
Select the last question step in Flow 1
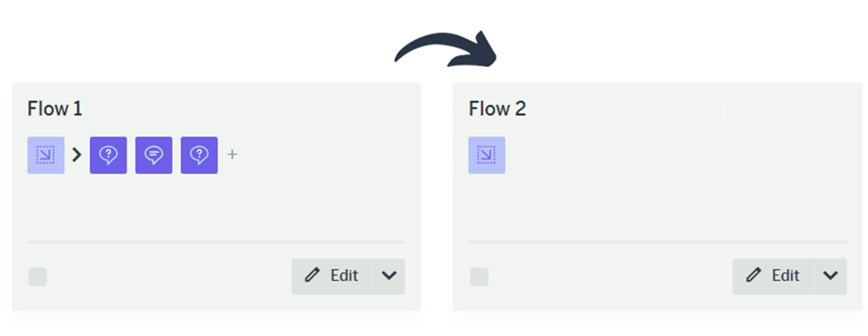point(200,155)
